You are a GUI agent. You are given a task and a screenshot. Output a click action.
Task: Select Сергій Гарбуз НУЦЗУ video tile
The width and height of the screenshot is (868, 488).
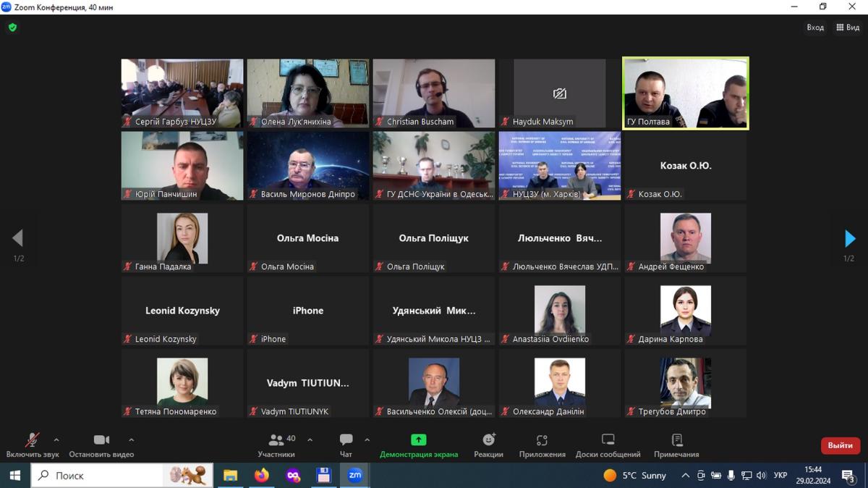(182, 93)
